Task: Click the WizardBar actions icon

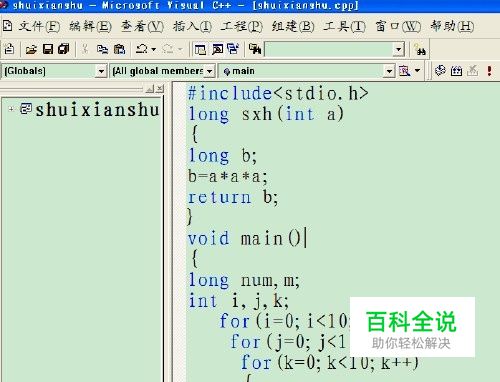Action: pyautogui.click(x=404, y=71)
